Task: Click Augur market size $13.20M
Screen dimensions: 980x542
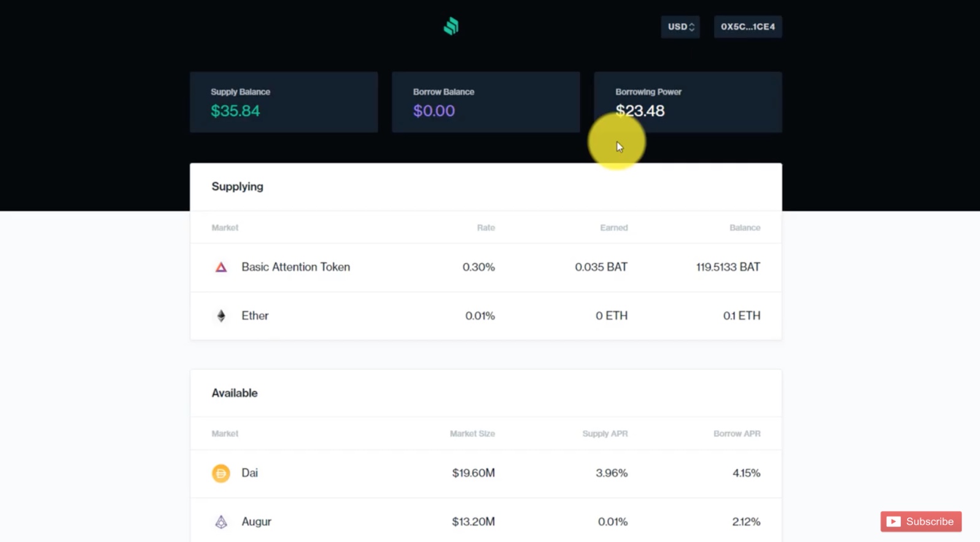Action: (x=473, y=522)
